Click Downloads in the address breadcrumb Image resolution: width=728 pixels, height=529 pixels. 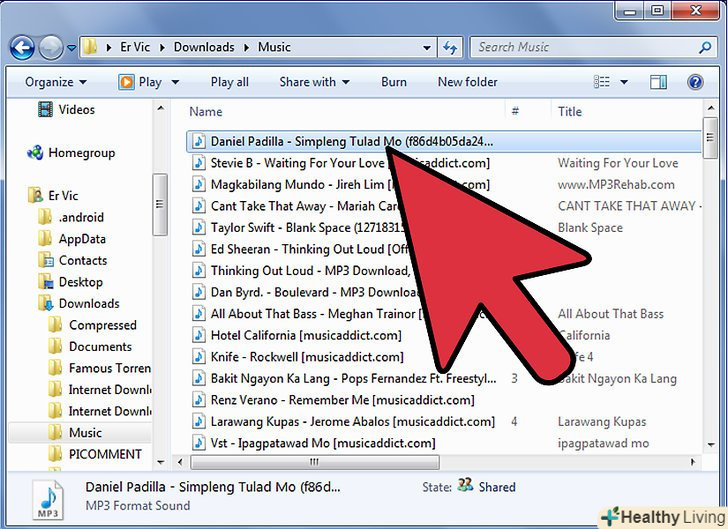coord(203,47)
